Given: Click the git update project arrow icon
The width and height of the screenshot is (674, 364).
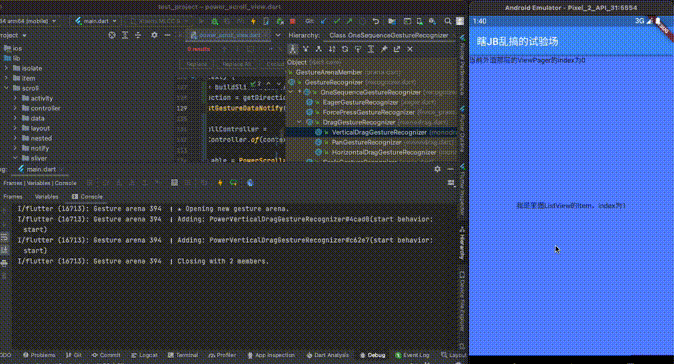Looking at the screenshot, I should (x=323, y=21).
